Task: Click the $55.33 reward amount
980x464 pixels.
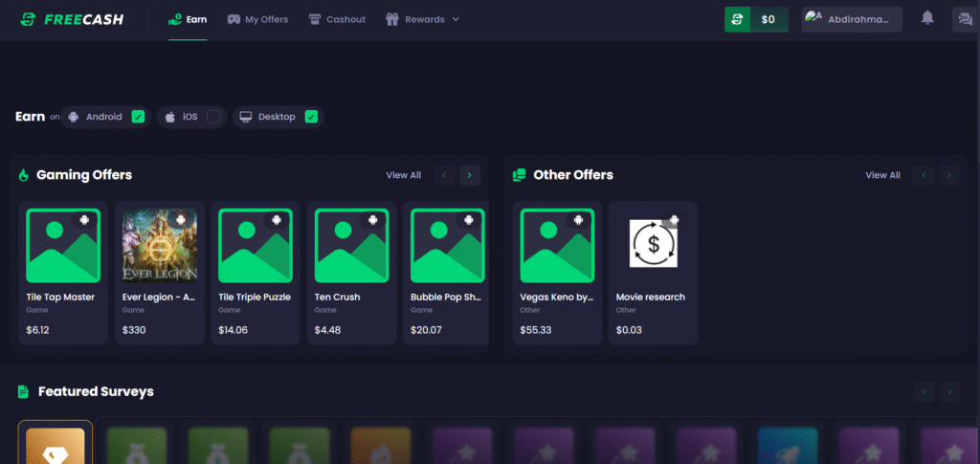Action: tap(536, 330)
